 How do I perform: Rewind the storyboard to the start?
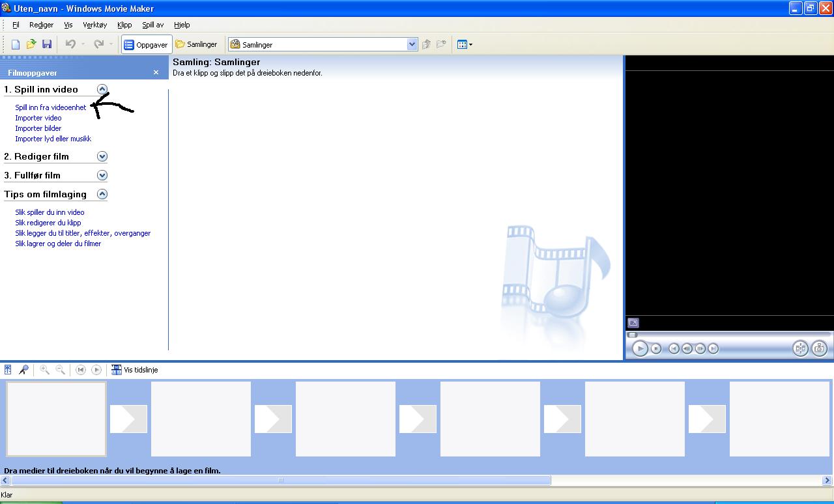coord(81,370)
